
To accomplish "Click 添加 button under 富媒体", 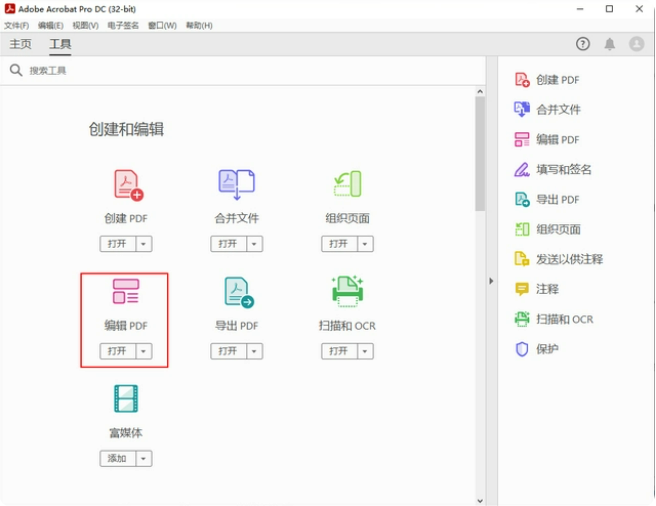I will (x=116, y=458).
